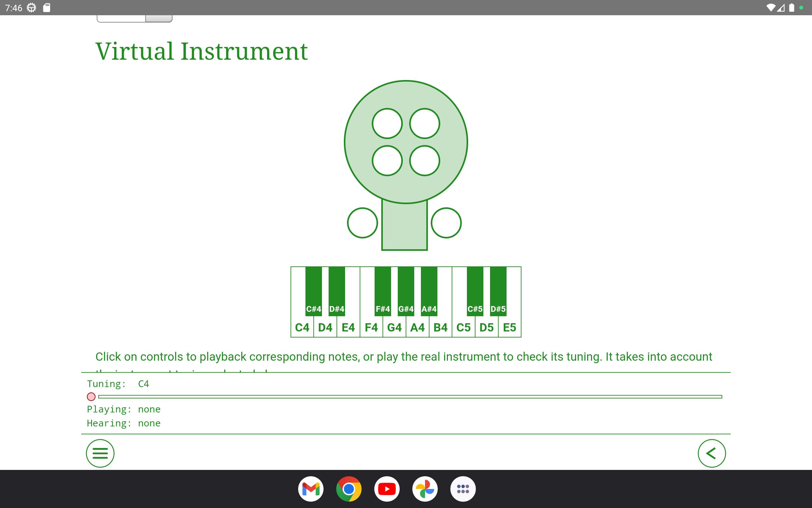Click the battery status icon
This screenshot has height=508, width=812.
(792, 7)
